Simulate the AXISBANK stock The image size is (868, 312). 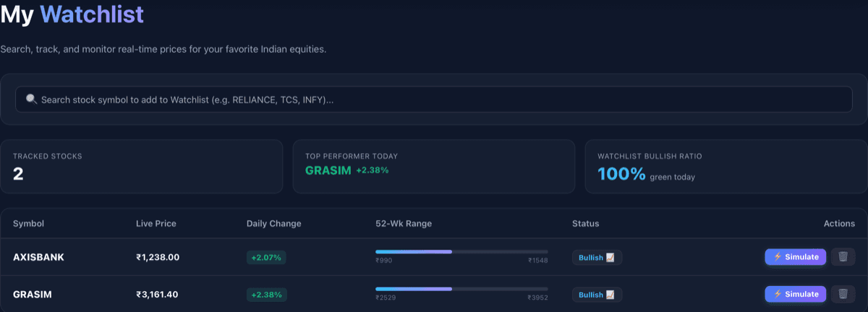(x=796, y=257)
